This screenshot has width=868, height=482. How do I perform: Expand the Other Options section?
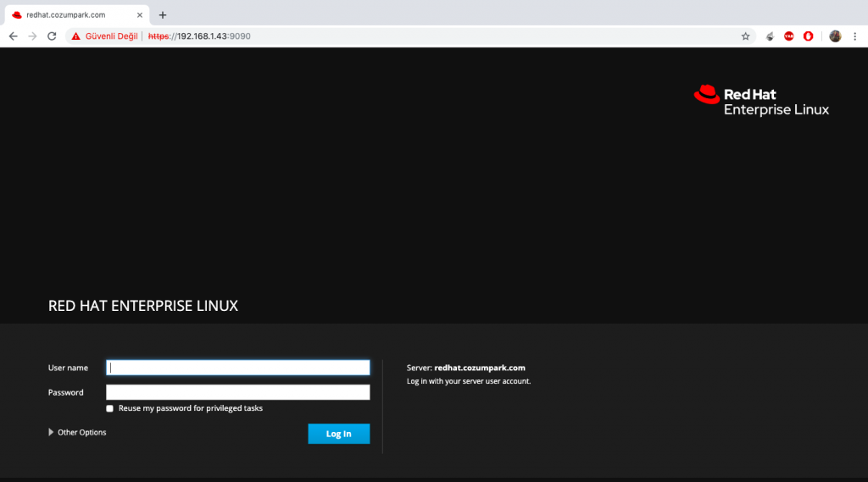77,432
